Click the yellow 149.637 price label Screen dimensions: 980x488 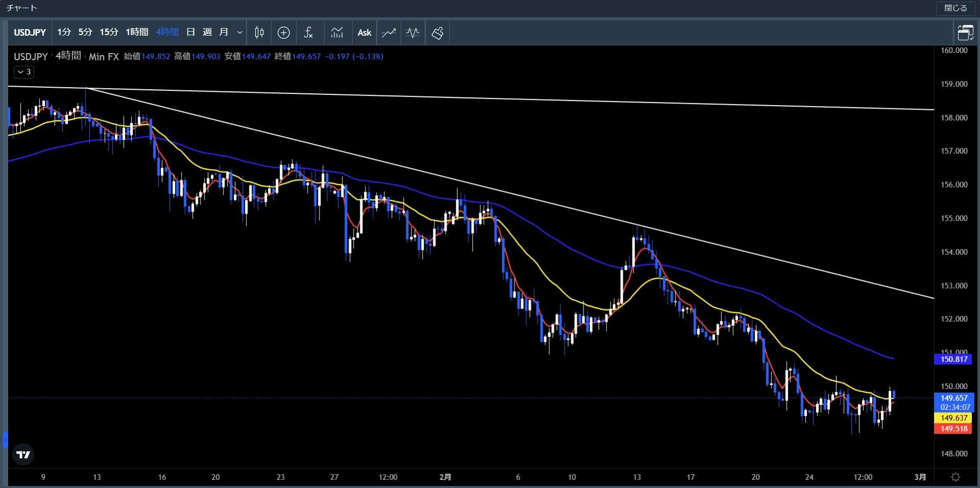[x=954, y=418]
